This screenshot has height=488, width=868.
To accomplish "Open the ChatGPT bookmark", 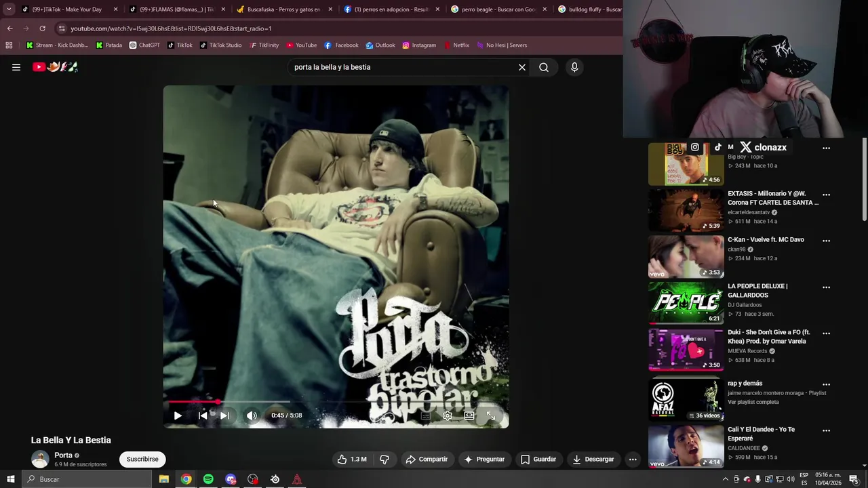I will tap(144, 45).
